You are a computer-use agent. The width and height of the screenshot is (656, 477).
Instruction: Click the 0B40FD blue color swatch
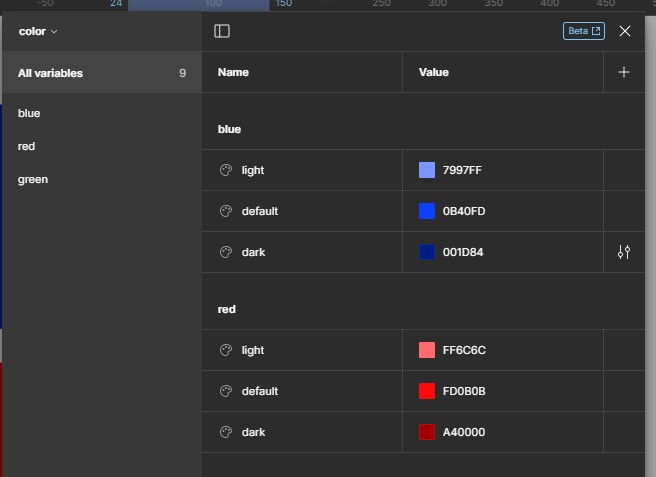click(x=427, y=211)
